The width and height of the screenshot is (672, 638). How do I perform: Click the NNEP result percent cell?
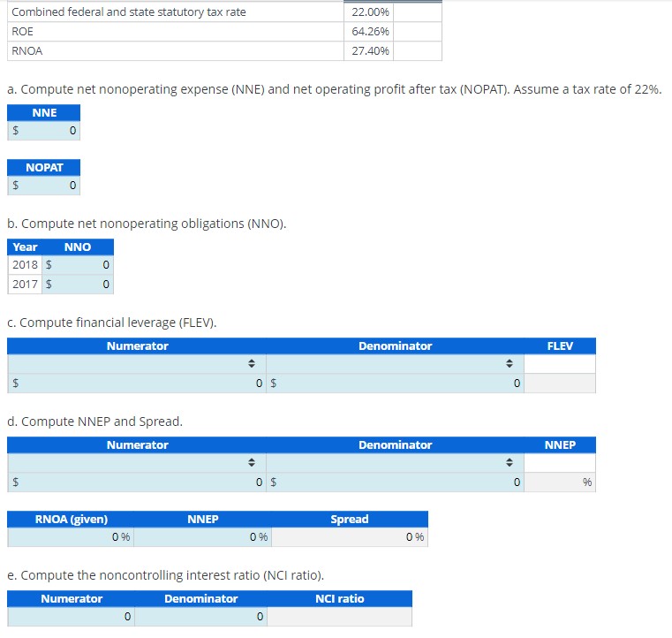560,482
